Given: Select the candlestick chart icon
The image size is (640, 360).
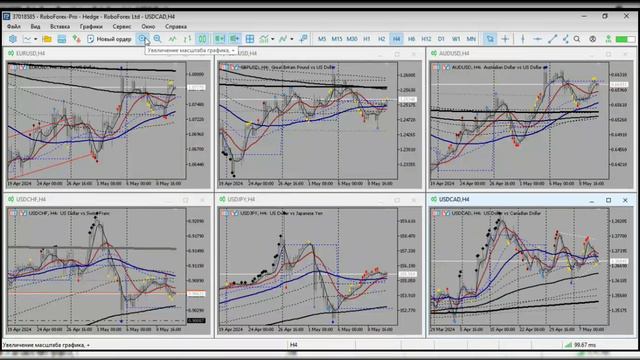Looking at the screenshot, I should point(202,39).
